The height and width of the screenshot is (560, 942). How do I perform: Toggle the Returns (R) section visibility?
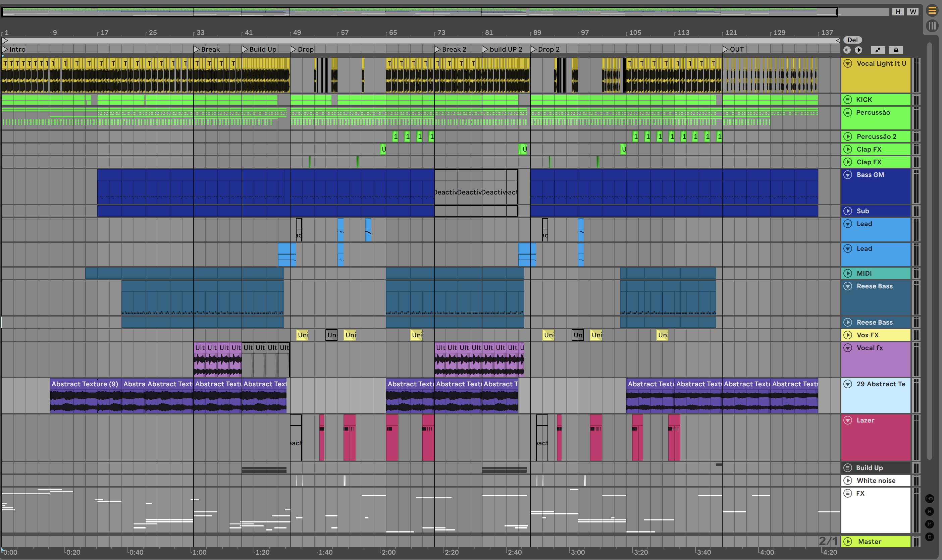(x=929, y=511)
